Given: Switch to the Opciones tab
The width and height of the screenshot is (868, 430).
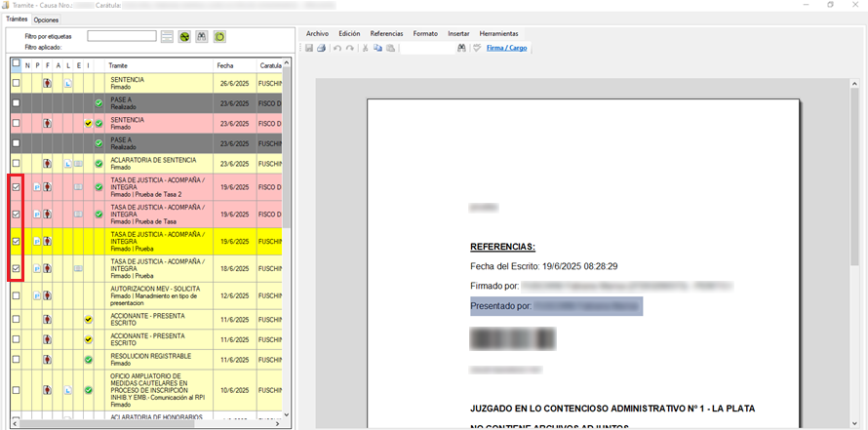Looking at the screenshot, I should (x=45, y=20).
